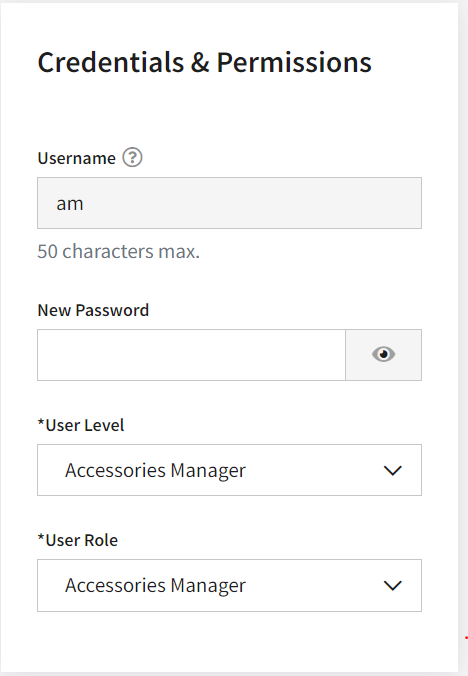
Task: Select the "50 characters max." hint text
Action: (119, 251)
